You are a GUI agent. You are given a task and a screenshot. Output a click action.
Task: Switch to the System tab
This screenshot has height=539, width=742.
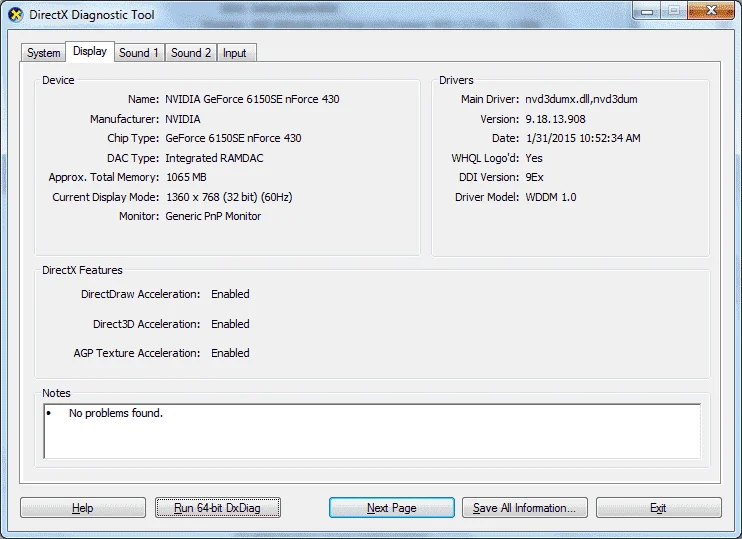pyautogui.click(x=44, y=53)
